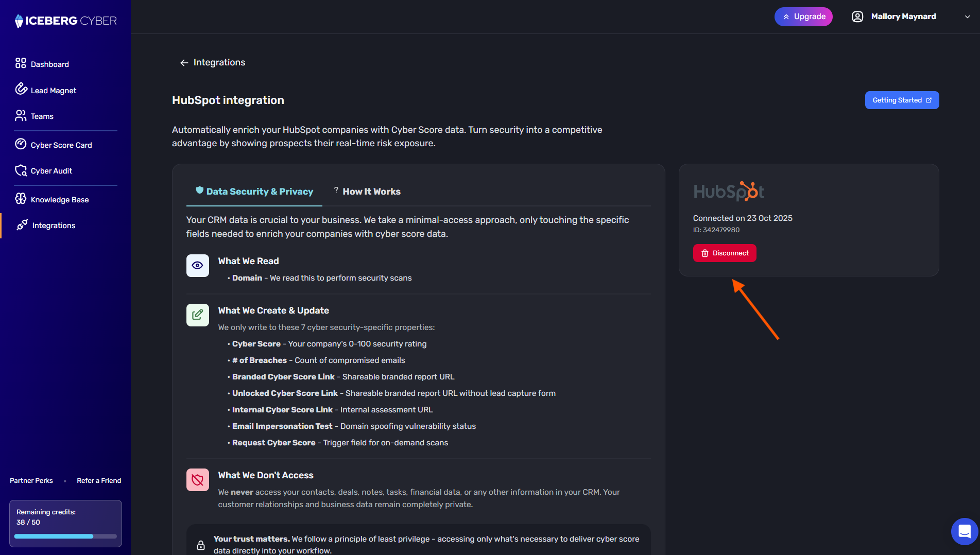The height and width of the screenshot is (555, 980).
Task: Disconnect the HubSpot integration
Action: [725, 253]
